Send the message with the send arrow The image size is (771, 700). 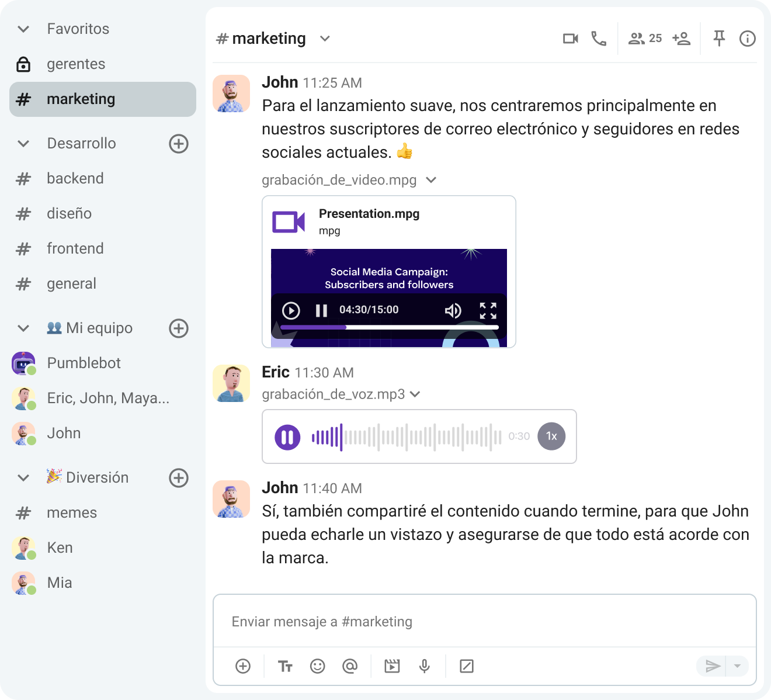[x=712, y=666]
